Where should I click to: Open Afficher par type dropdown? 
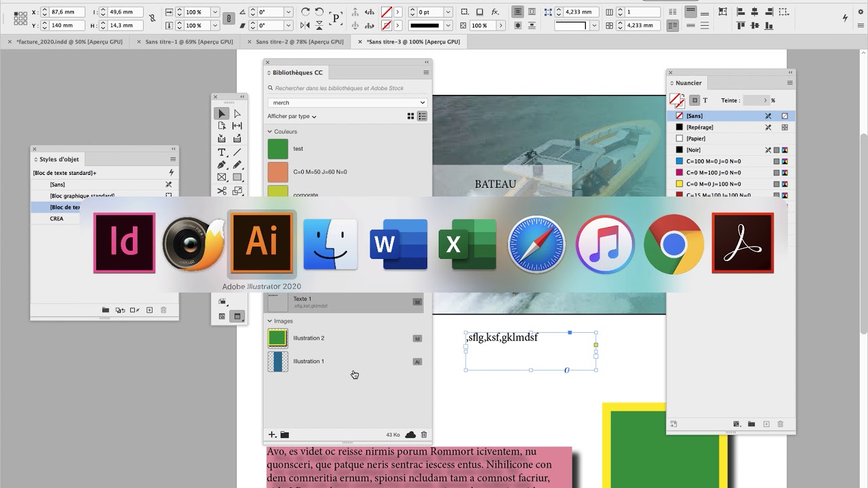coord(292,117)
